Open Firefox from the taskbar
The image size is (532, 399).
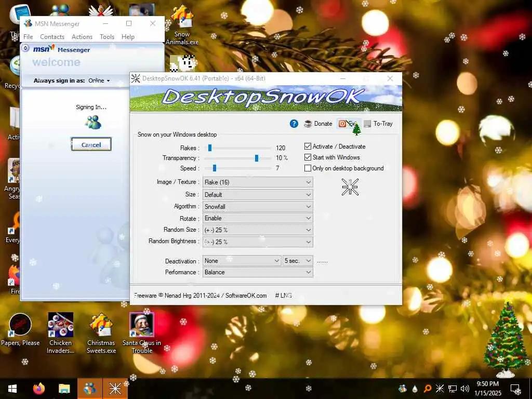click(x=38, y=389)
